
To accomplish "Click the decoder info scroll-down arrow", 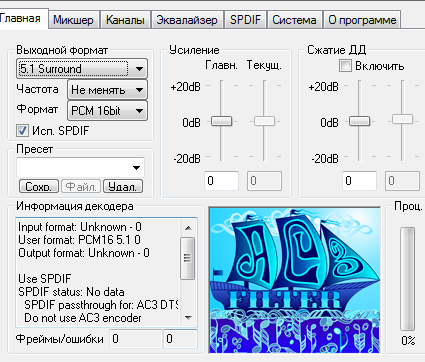I will 188,317.
